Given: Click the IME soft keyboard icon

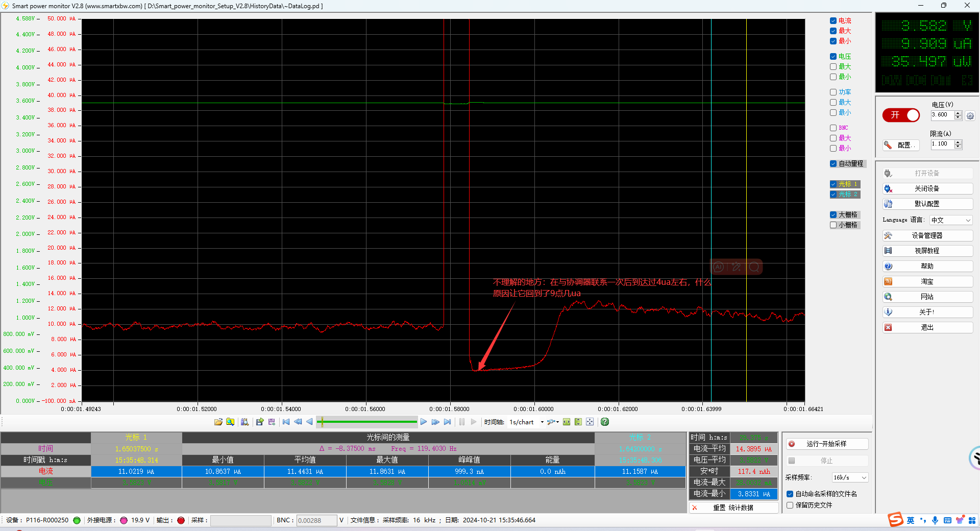Looking at the screenshot, I should (x=947, y=520).
